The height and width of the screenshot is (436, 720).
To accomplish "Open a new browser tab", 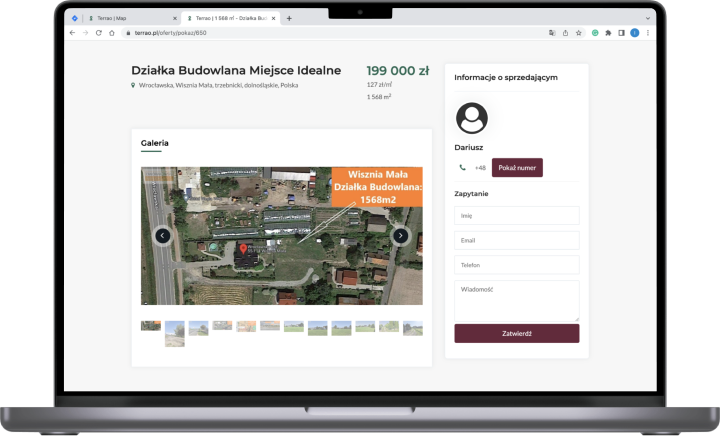I will coord(289,18).
